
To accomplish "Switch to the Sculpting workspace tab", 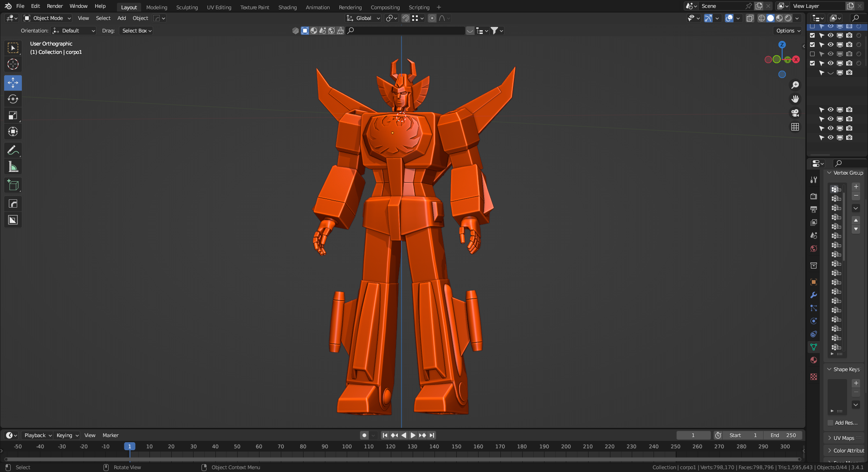I will (187, 7).
